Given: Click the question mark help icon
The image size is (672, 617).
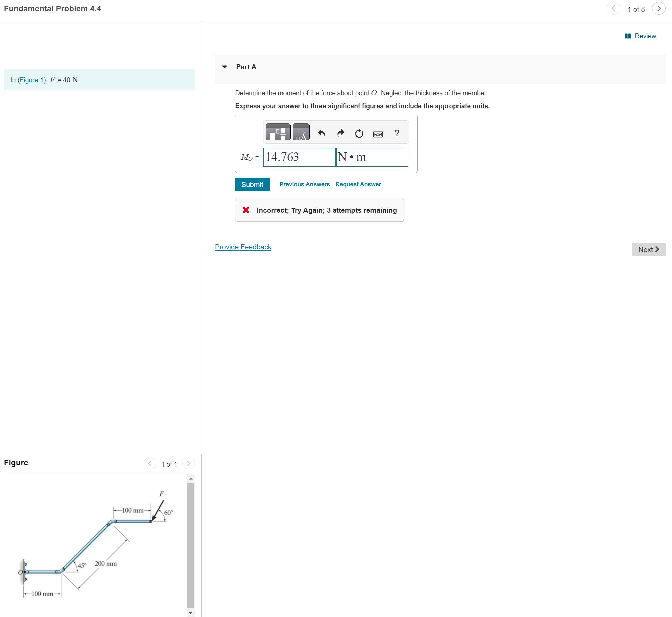Looking at the screenshot, I should (x=396, y=133).
